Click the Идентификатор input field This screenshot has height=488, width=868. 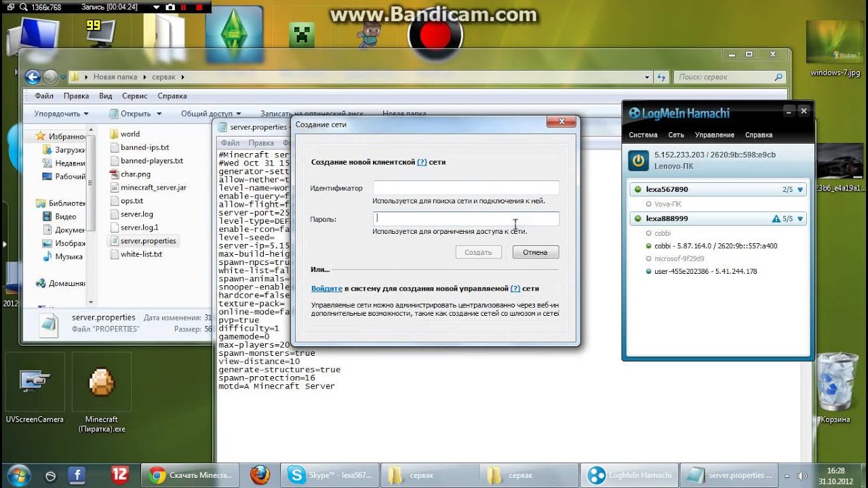(466, 188)
